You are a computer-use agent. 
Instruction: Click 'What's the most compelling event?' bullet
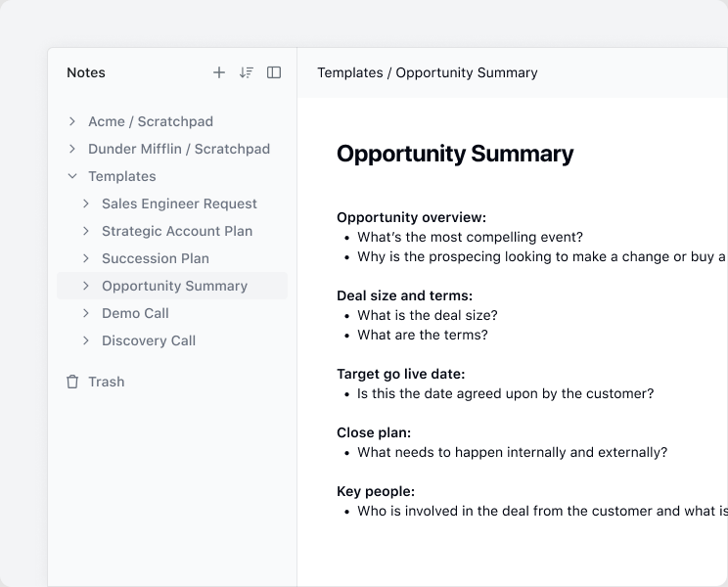pos(470,237)
